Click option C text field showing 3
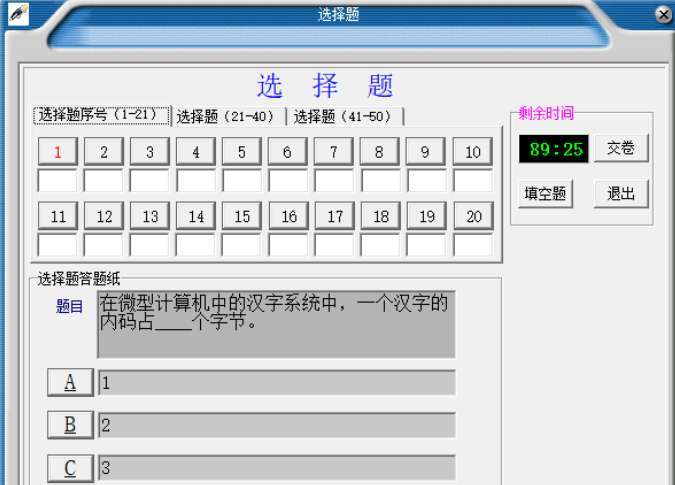 pyautogui.click(x=277, y=467)
